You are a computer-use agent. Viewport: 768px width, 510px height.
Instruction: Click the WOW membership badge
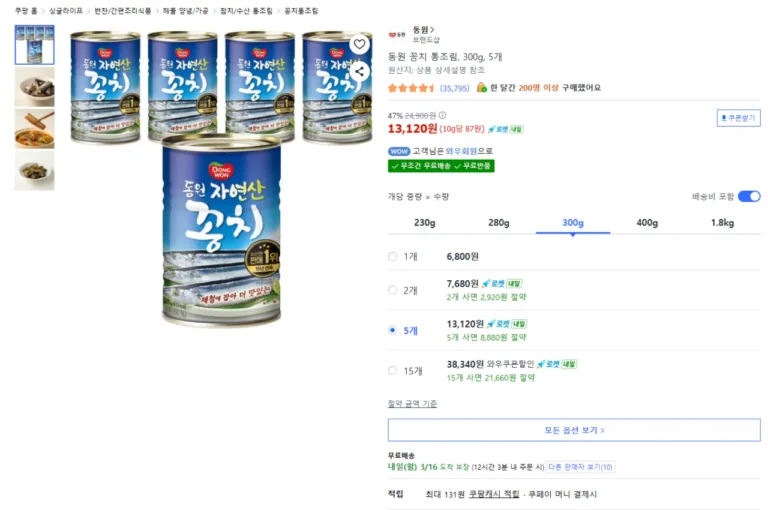[399, 151]
